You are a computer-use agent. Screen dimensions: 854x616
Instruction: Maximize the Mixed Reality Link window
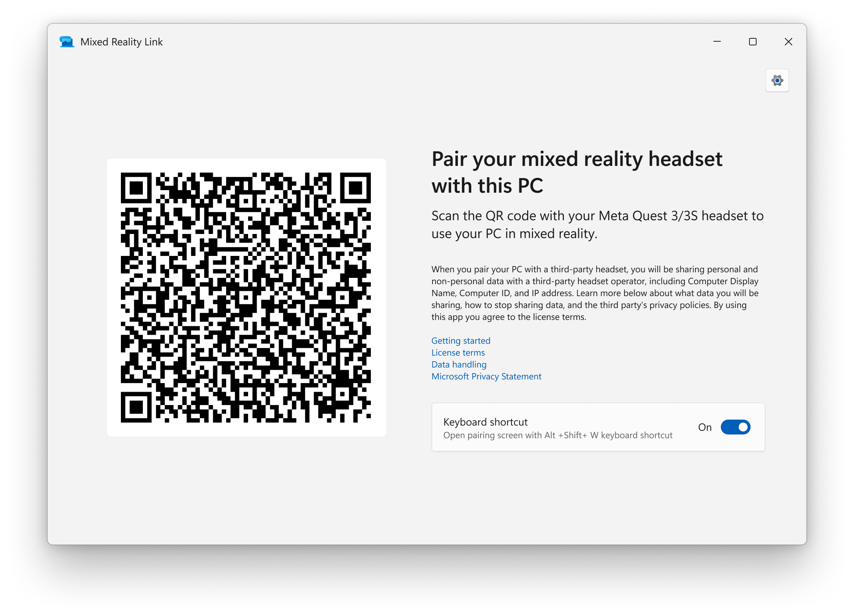752,42
